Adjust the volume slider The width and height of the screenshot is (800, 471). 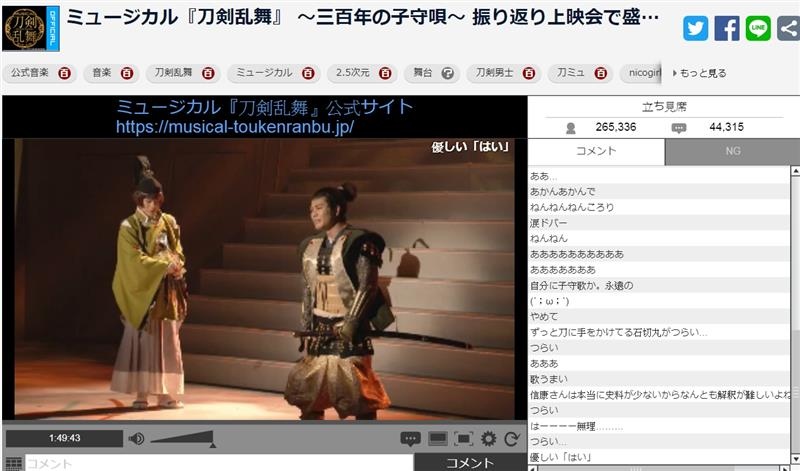point(182,438)
